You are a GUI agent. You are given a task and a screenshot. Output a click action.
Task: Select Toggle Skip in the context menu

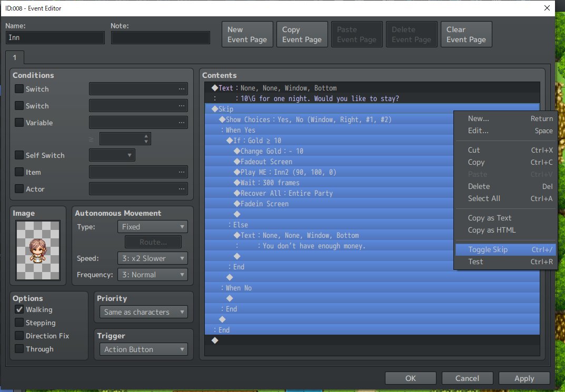(x=490, y=249)
